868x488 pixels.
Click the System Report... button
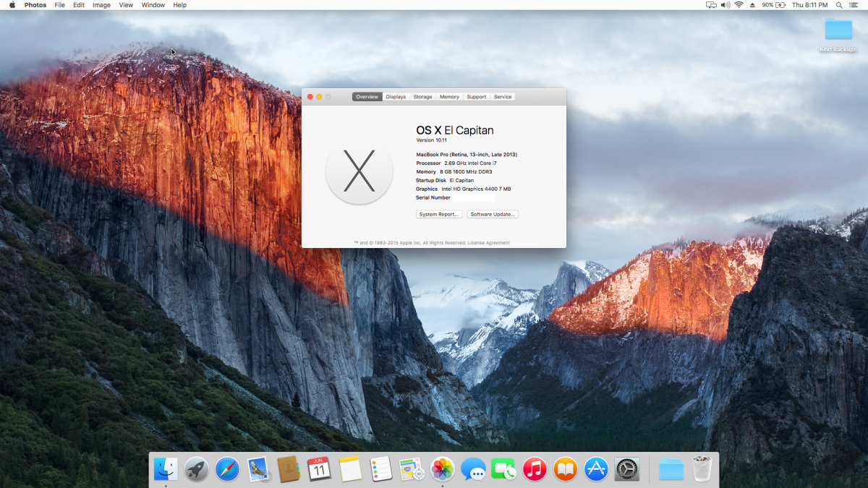click(x=439, y=215)
